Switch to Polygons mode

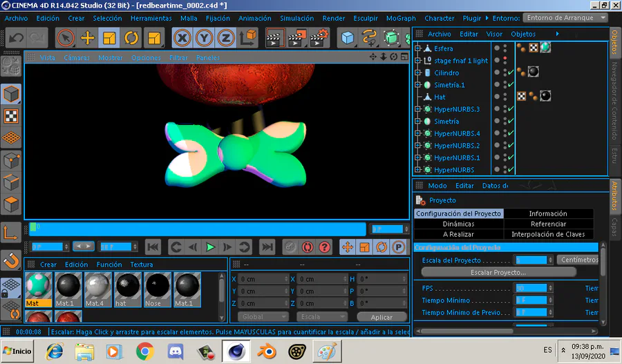tap(11, 204)
